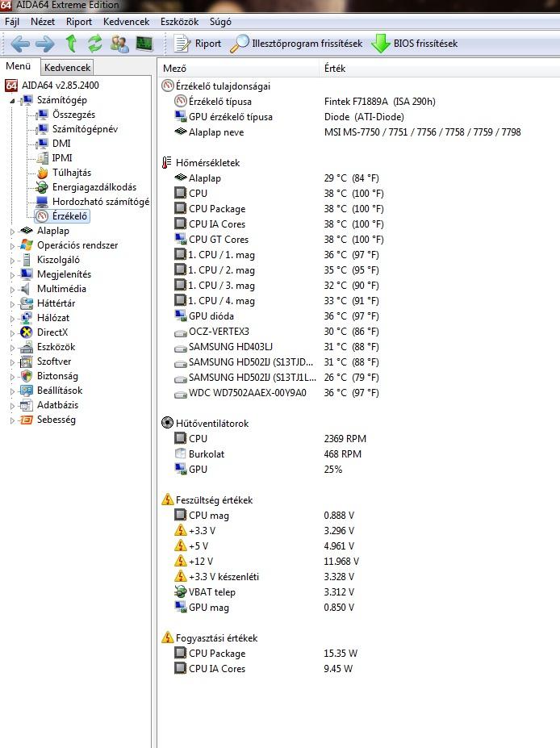Click the Érzékelő gauge icon in tree
Viewport: 560px width, 748px height.
(x=43, y=216)
